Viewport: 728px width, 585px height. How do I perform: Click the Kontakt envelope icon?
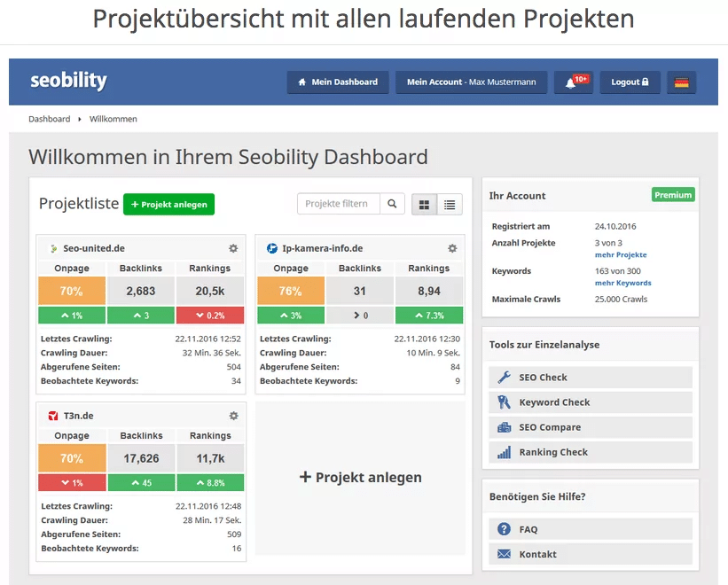[504, 554]
